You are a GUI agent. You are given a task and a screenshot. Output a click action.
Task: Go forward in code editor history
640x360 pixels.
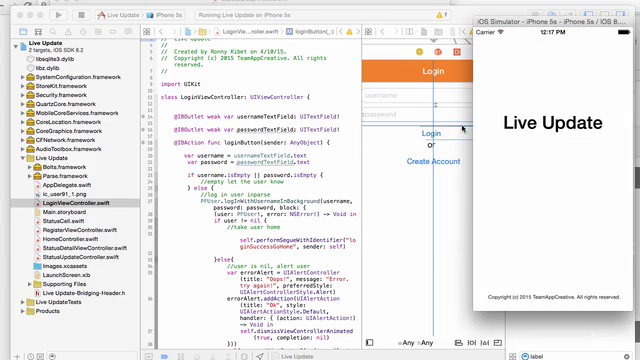click(174, 31)
